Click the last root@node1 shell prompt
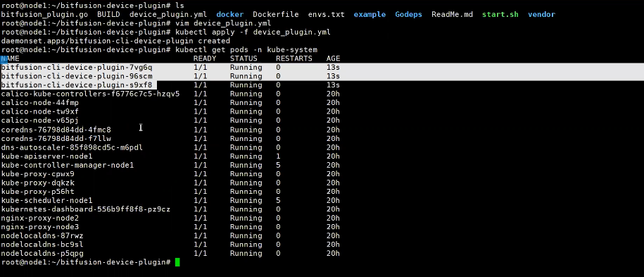The image size is (644, 277). pos(86,262)
